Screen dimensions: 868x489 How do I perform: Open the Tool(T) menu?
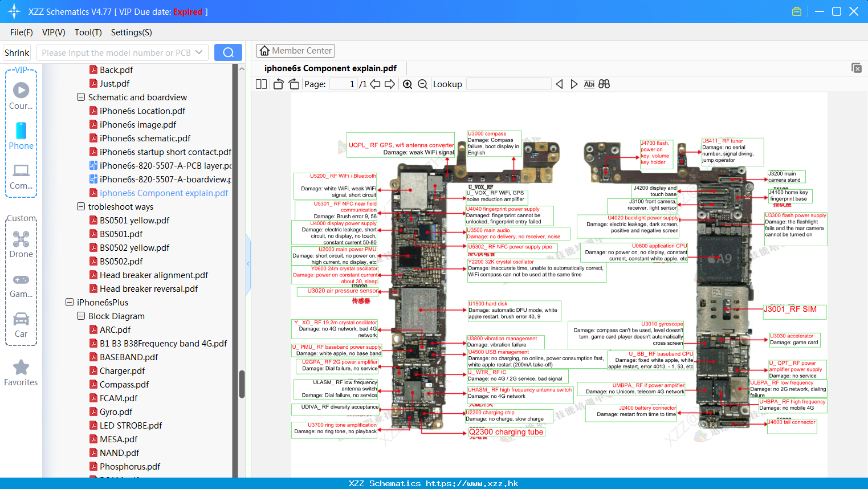[x=88, y=32]
